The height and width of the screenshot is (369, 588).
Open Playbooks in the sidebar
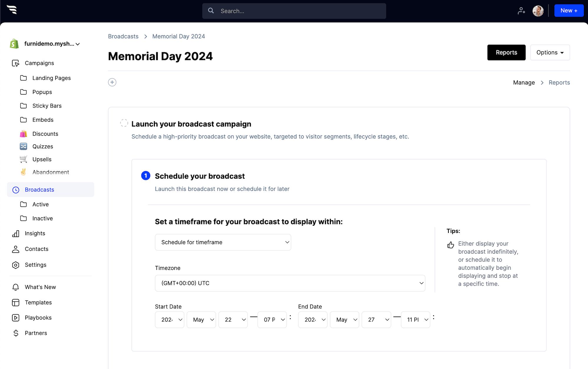pyautogui.click(x=38, y=318)
